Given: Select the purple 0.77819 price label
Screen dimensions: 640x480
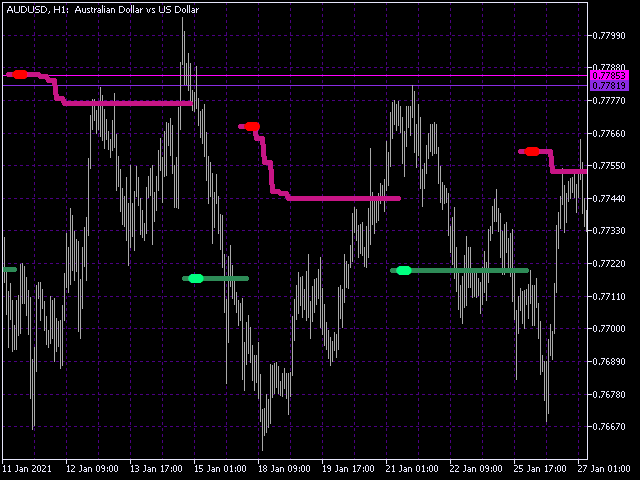Looking at the screenshot, I should (609, 85).
